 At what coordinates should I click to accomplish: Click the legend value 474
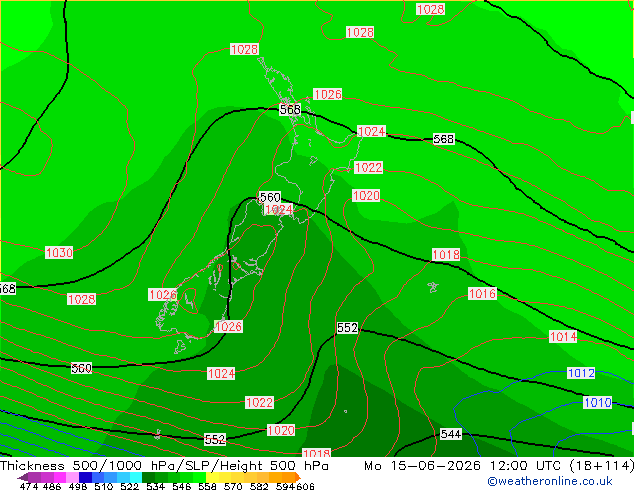click(28, 486)
